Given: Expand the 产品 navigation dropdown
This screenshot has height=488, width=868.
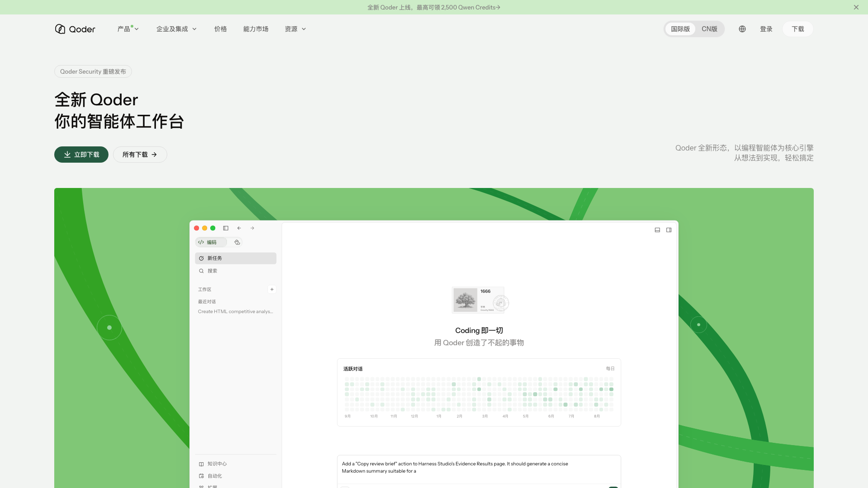Looking at the screenshot, I should click(128, 29).
